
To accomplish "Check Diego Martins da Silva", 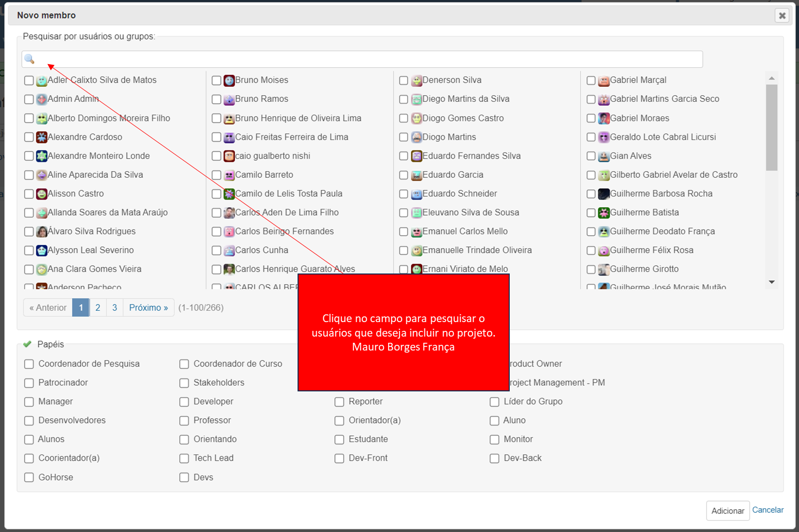I will pyautogui.click(x=404, y=99).
